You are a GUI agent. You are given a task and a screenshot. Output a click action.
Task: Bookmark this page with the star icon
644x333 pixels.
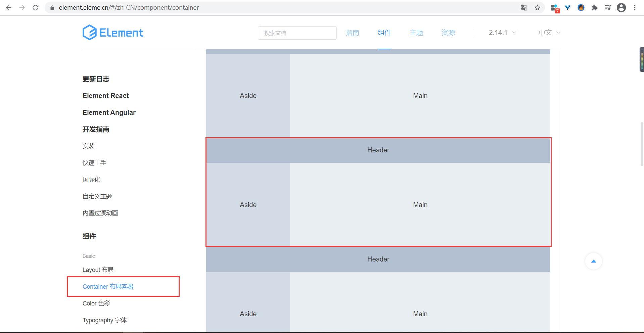[537, 7]
